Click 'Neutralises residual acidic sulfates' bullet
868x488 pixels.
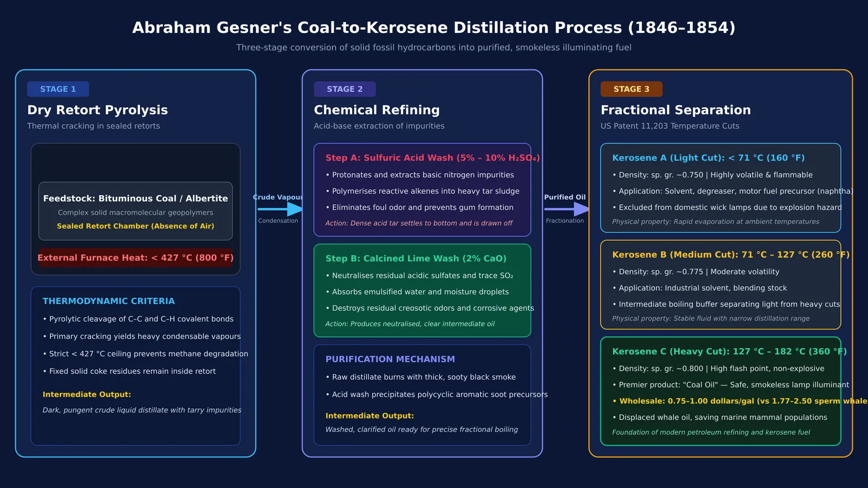tap(419, 275)
